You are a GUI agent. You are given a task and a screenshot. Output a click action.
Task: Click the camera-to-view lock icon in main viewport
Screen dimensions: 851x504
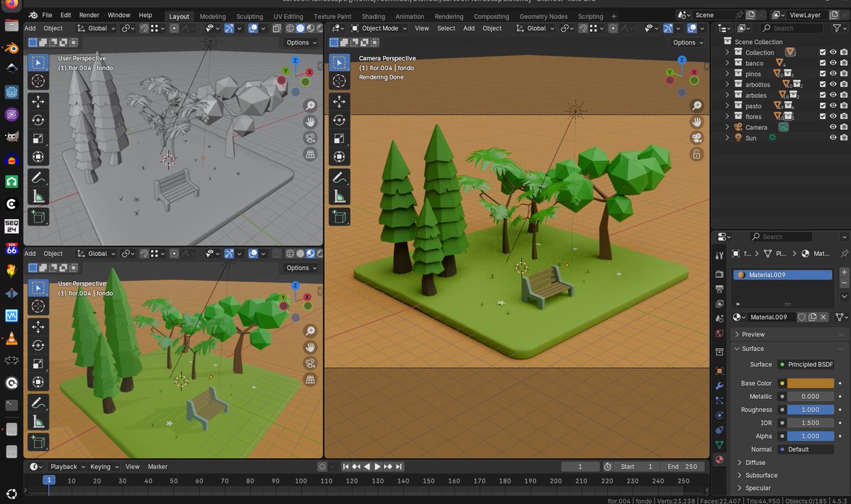pos(697,154)
